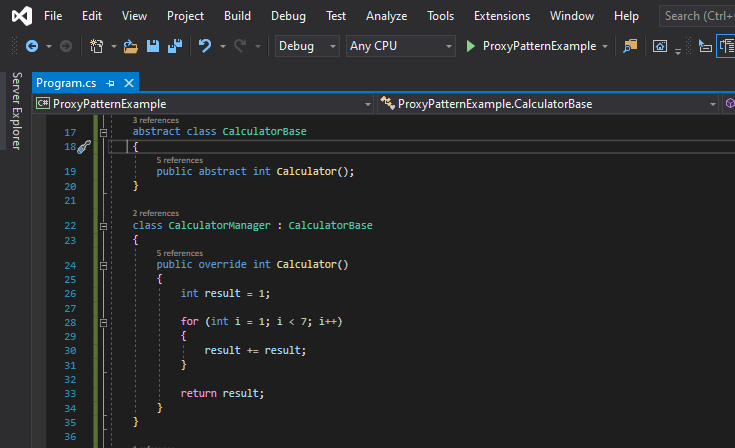Save the current file with Save icon
The height and width of the screenshot is (448, 735).
153,46
